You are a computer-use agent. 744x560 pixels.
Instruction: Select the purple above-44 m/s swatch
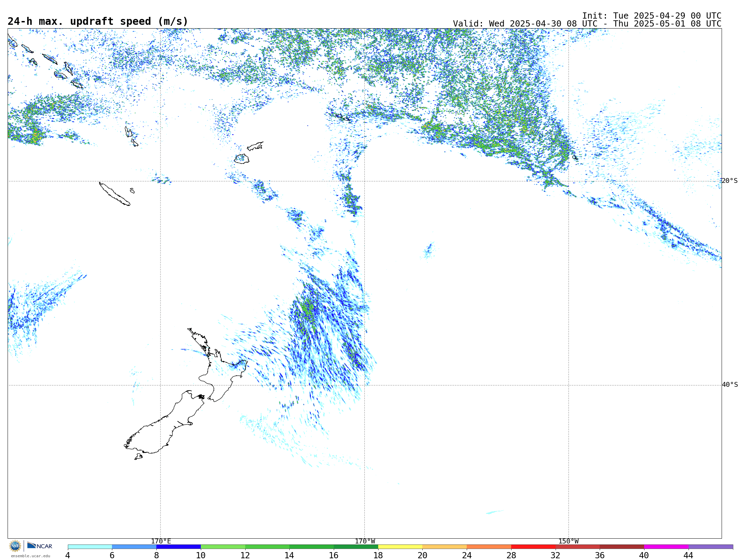[x=711, y=547]
